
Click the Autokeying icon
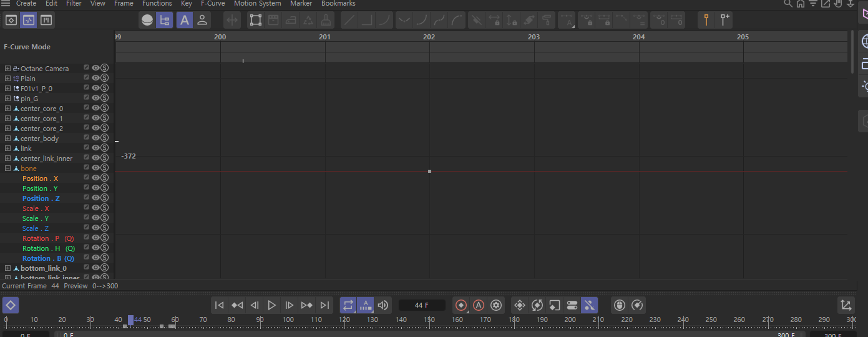pyautogui.click(x=479, y=305)
